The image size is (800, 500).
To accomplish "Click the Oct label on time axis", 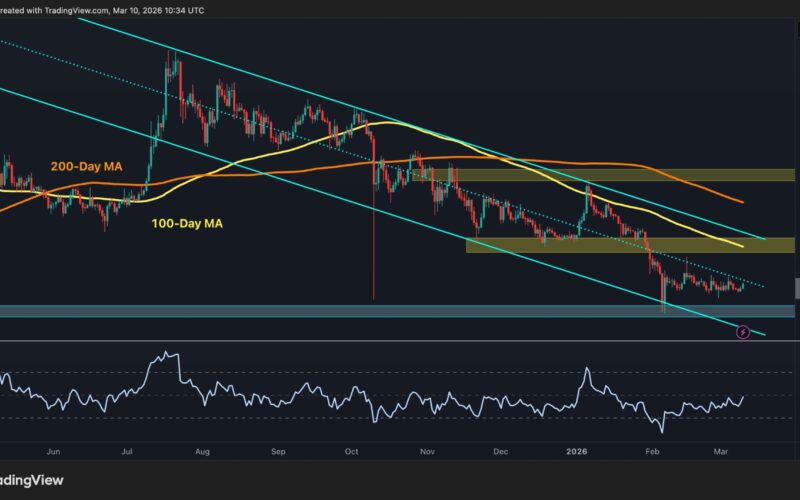I will point(351,451).
